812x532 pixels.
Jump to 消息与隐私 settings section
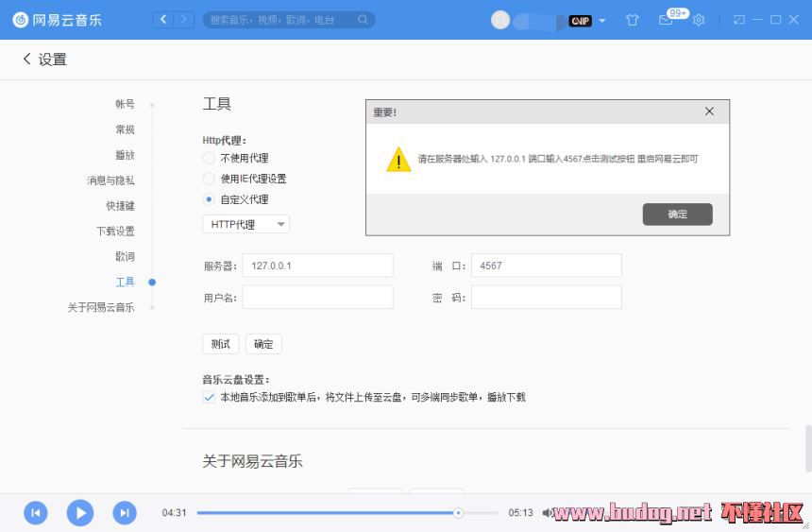point(110,180)
